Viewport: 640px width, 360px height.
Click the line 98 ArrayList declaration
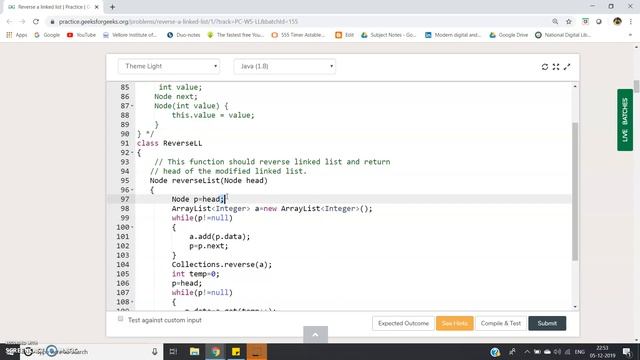pos(272,209)
